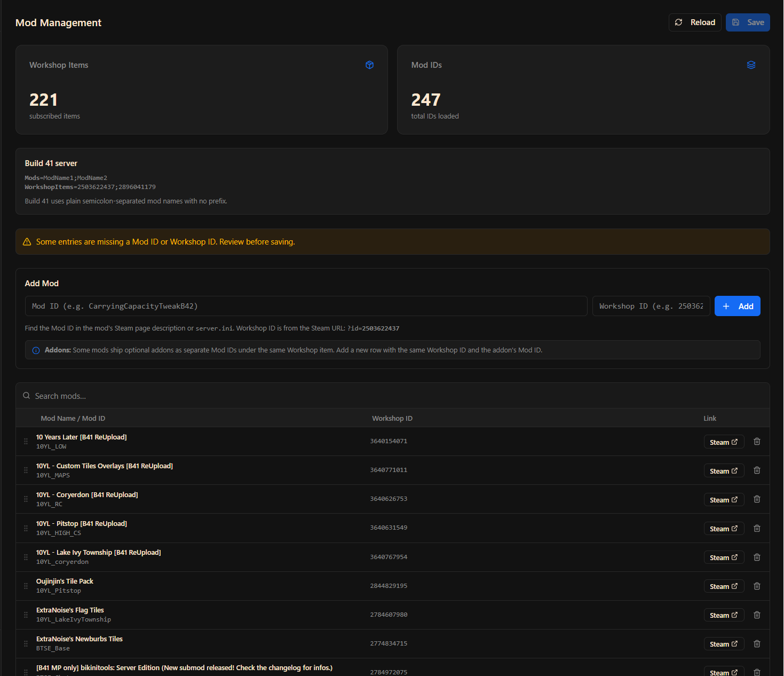784x676 pixels.
Task: Click the Workshop Items cube icon
Action: [369, 65]
